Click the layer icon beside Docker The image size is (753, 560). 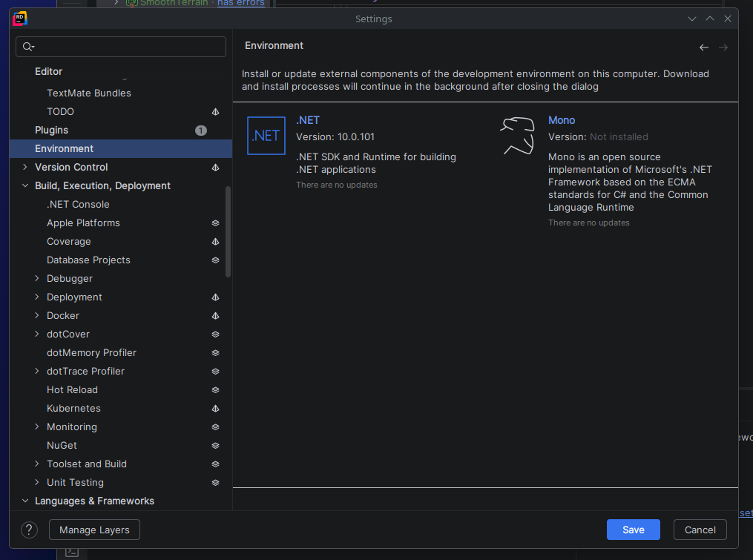(215, 316)
